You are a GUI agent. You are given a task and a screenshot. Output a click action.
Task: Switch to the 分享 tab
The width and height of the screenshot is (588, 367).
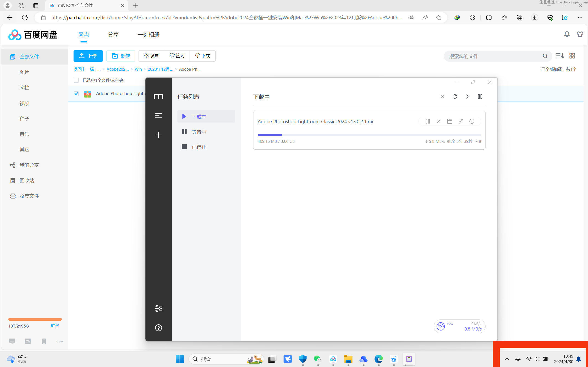coord(113,35)
